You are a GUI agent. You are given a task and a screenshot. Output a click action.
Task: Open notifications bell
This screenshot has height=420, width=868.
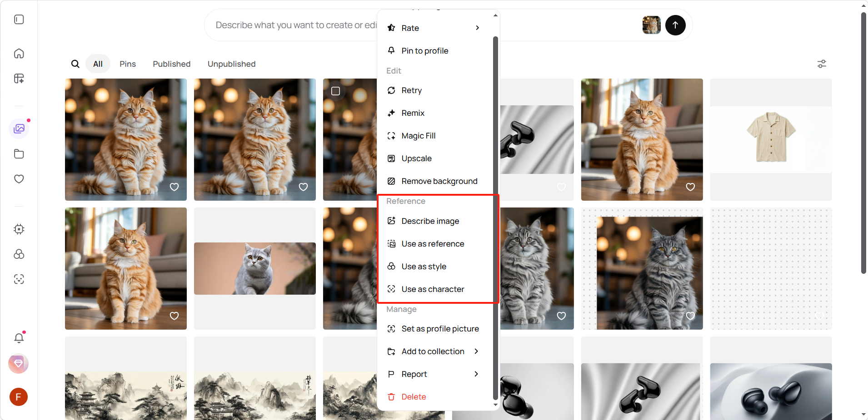click(19, 338)
